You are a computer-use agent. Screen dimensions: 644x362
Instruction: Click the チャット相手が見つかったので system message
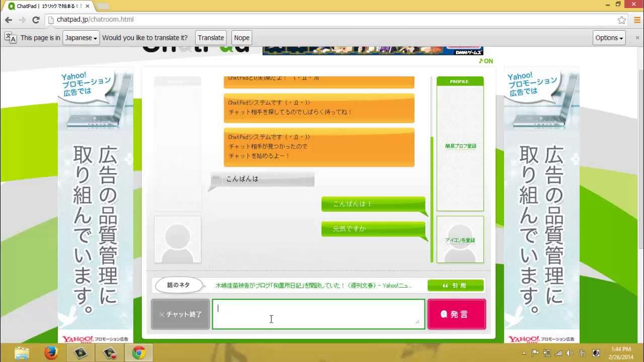click(319, 147)
